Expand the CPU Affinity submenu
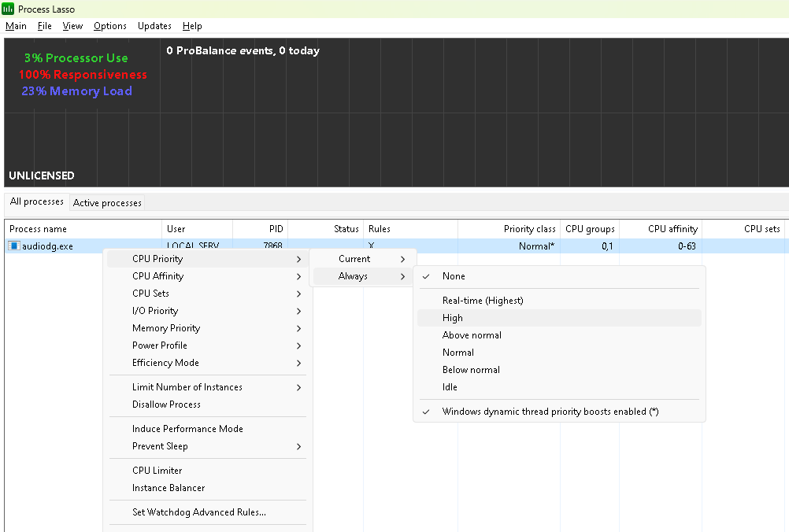The width and height of the screenshot is (789, 532). coord(208,276)
